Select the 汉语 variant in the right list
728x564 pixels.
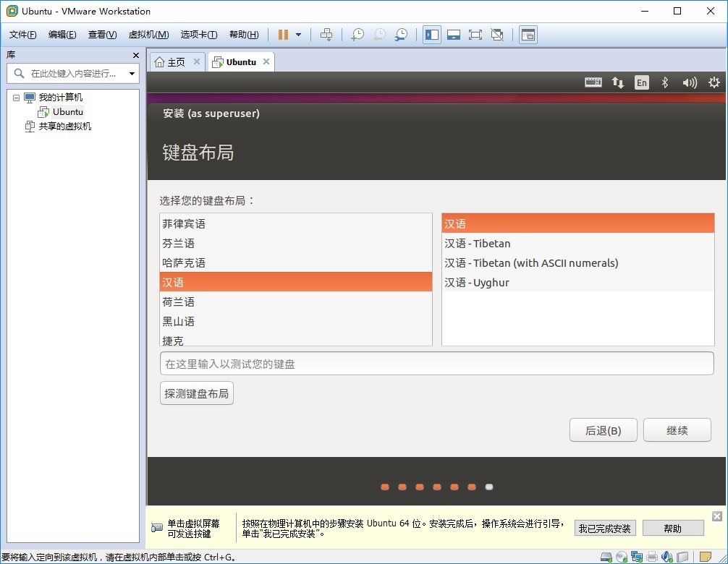[x=578, y=223]
